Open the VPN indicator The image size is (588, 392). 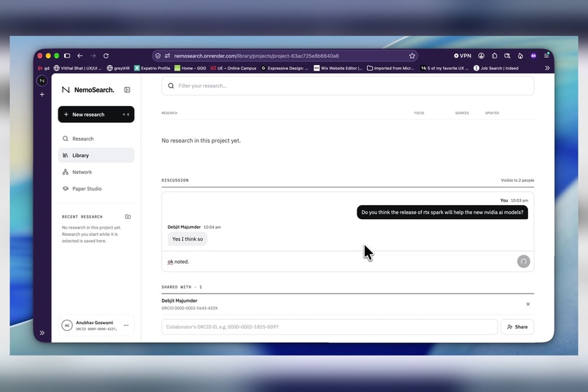tap(463, 55)
